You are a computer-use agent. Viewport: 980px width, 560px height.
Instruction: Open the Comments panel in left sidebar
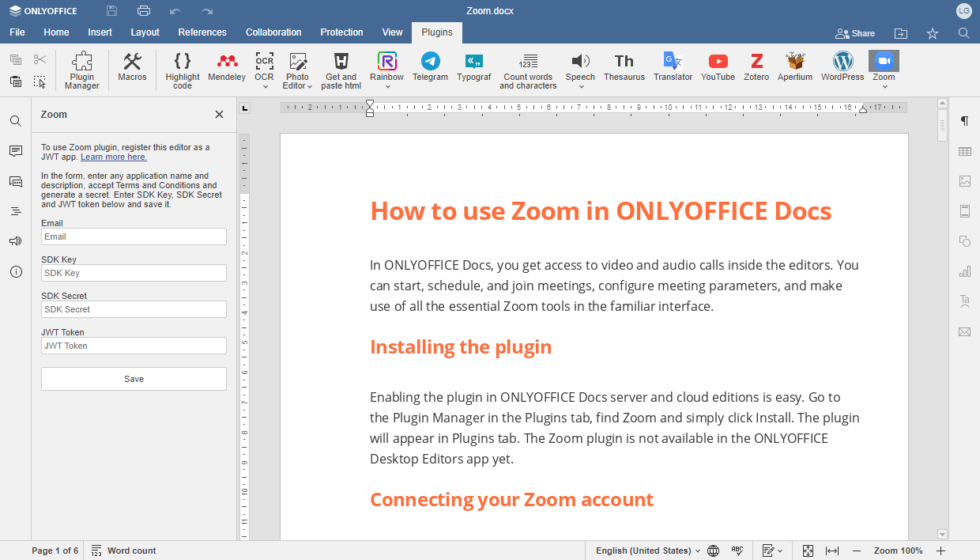pyautogui.click(x=16, y=151)
